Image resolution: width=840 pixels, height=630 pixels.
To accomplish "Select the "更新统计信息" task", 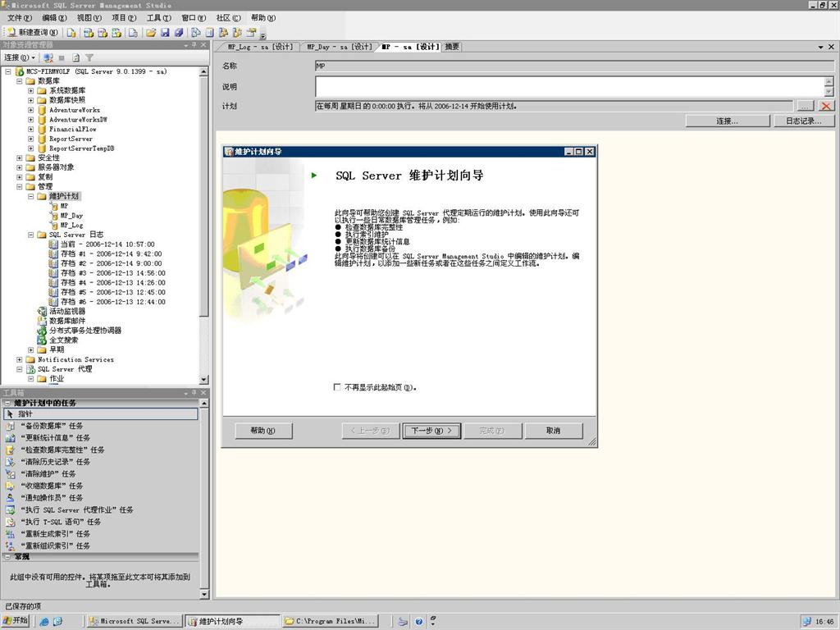I will tap(55, 438).
